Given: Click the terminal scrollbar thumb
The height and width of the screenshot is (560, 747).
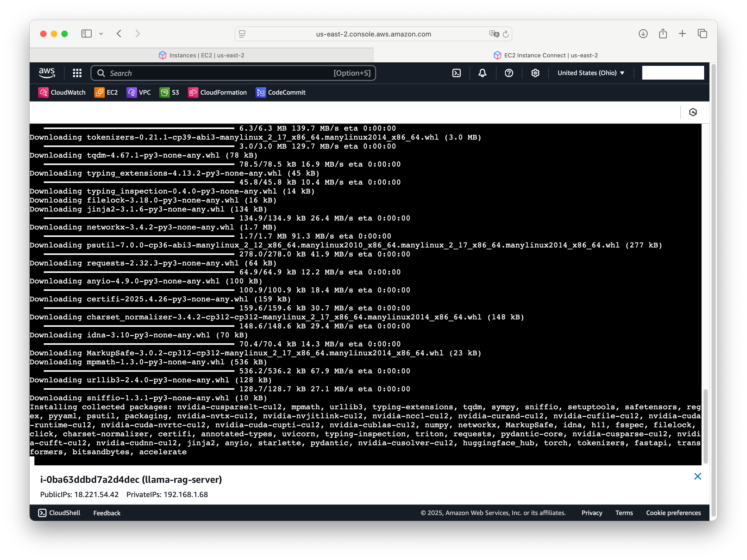Looking at the screenshot, I should [705, 426].
